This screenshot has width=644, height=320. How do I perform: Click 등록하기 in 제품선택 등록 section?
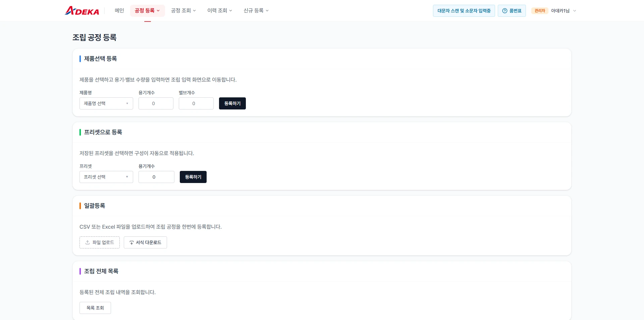click(x=232, y=103)
